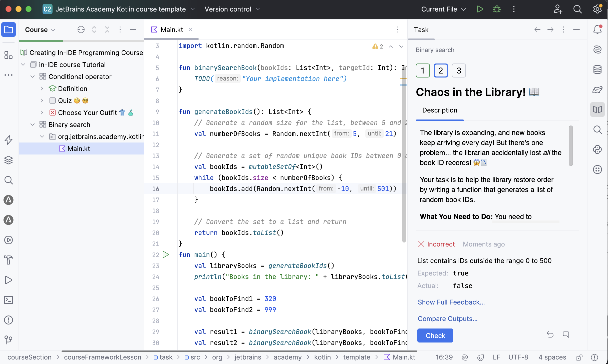Select Main.kt in the course tree
This screenshot has height=364, width=608.
(79, 149)
